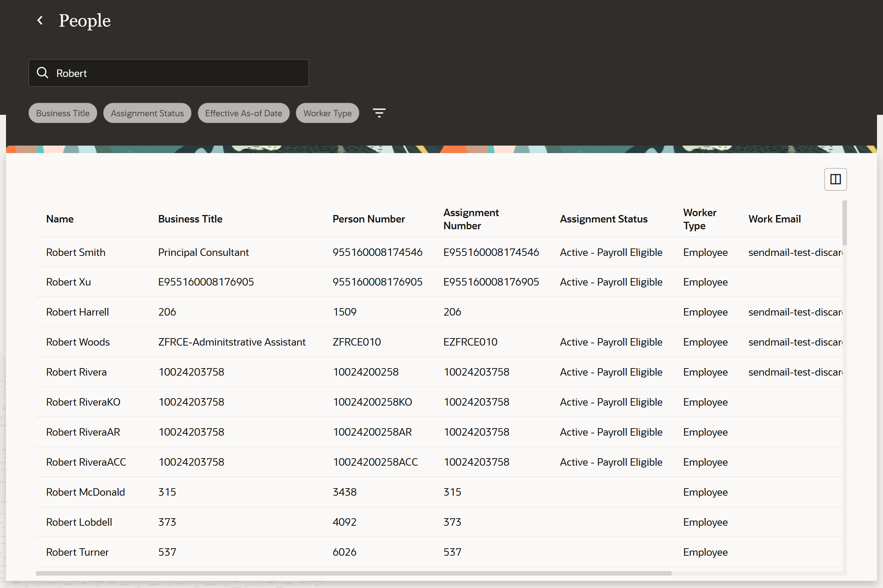Select the Robert Turner row

pos(77,552)
